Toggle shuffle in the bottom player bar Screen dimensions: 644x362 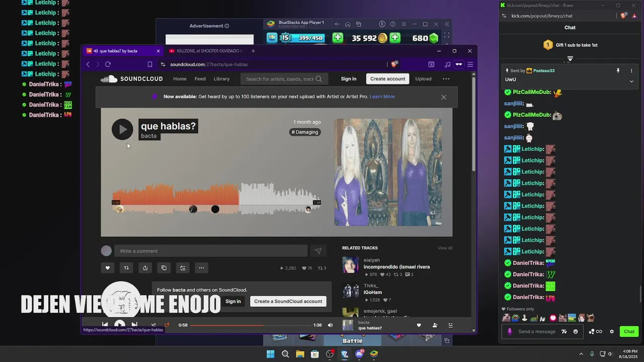(x=153, y=325)
